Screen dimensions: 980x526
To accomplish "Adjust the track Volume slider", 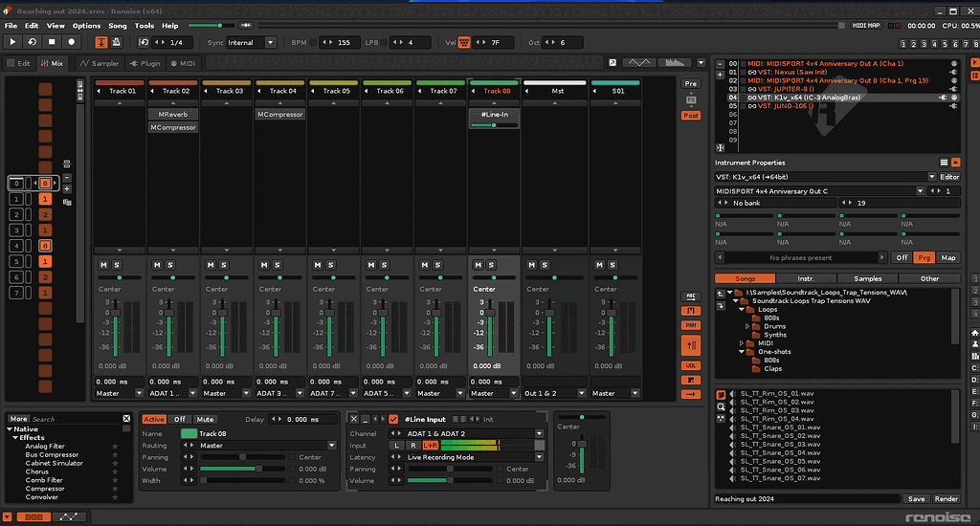I will (x=242, y=470).
